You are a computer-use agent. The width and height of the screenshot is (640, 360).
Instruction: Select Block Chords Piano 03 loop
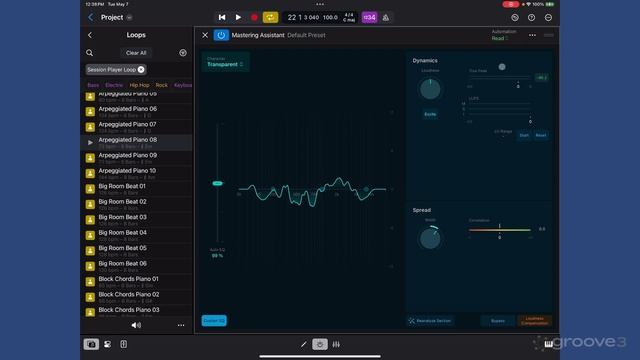pyautogui.click(x=136, y=312)
